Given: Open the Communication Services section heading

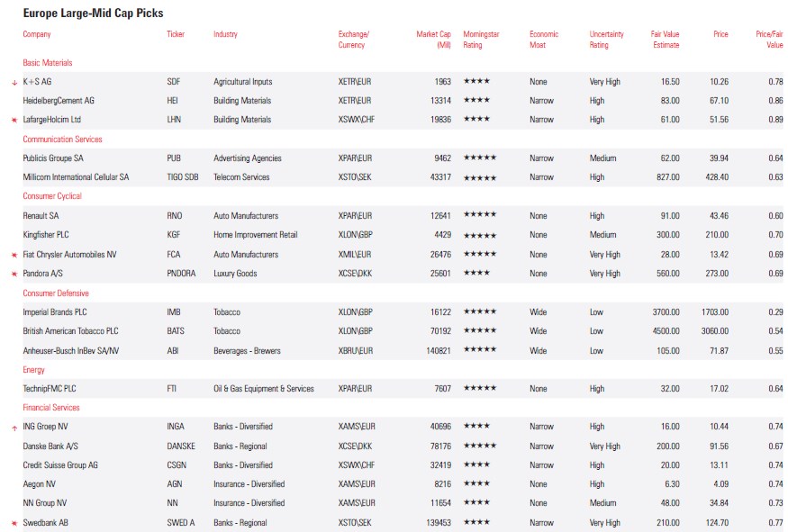Looking at the screenshot, I should 62,140.
